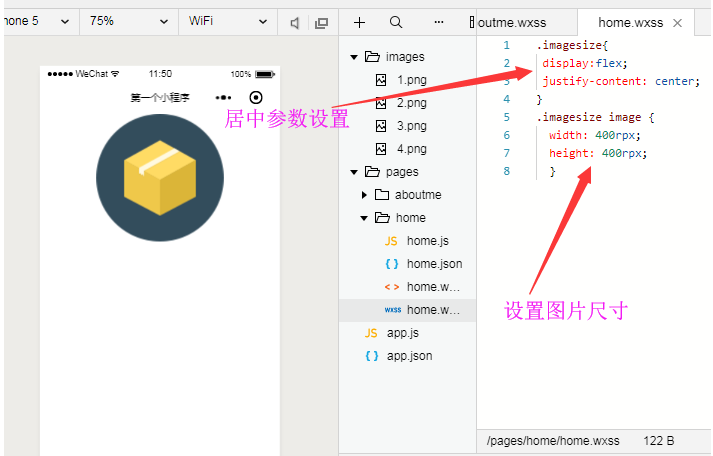
Task: Open the home.wxml file entry
Action: click(x=433, y=287)
